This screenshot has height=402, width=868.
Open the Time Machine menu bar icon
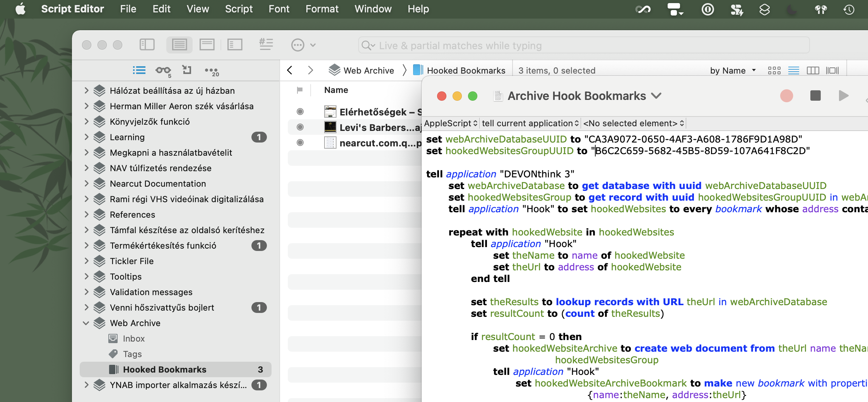pos(849,9)
